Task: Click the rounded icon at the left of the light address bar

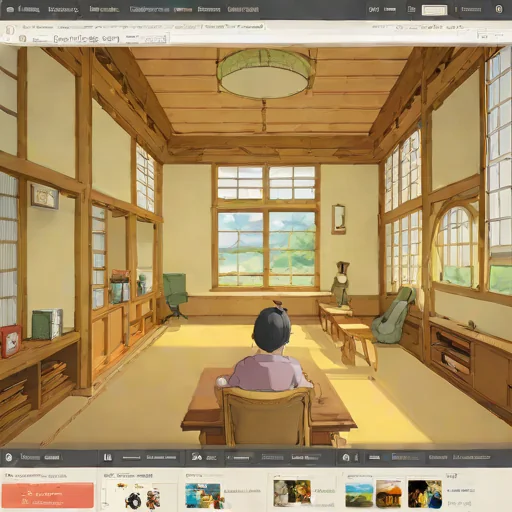Action: point(10,30)
